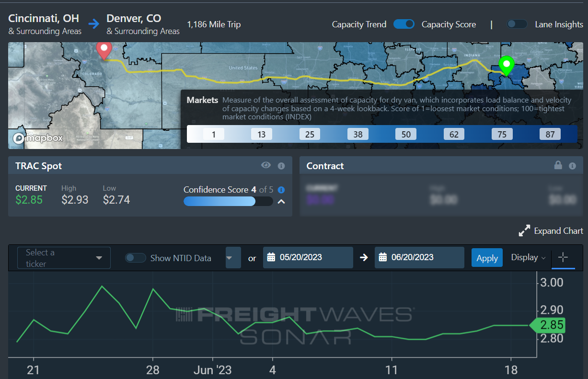Click the 28 x-axis date label

click(x=152, y=370)
